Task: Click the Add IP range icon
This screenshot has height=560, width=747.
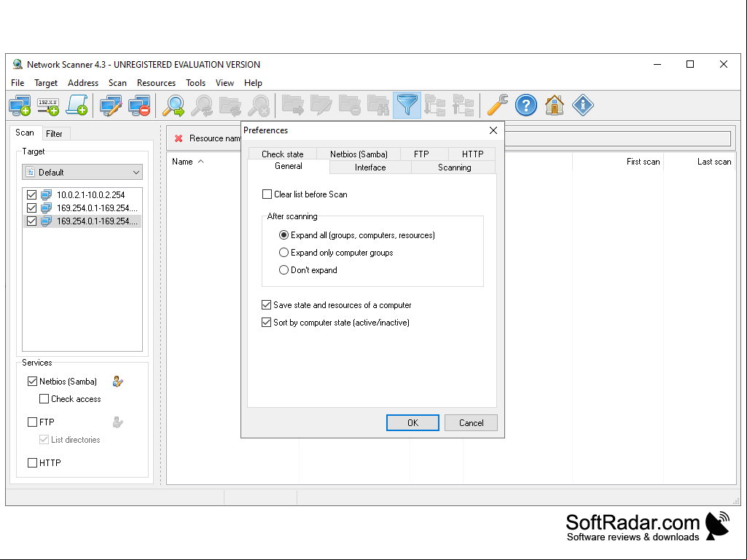Action: click(49, 106)
